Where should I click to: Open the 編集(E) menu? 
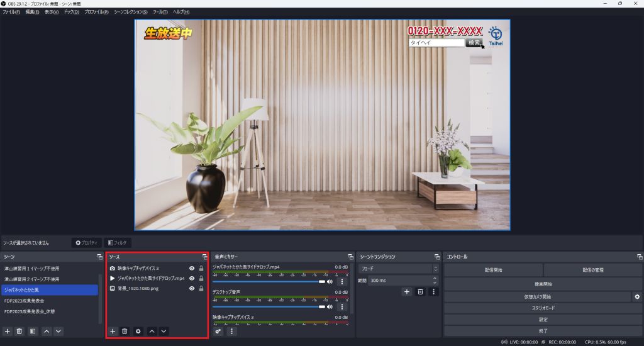(x=33, y=12)
